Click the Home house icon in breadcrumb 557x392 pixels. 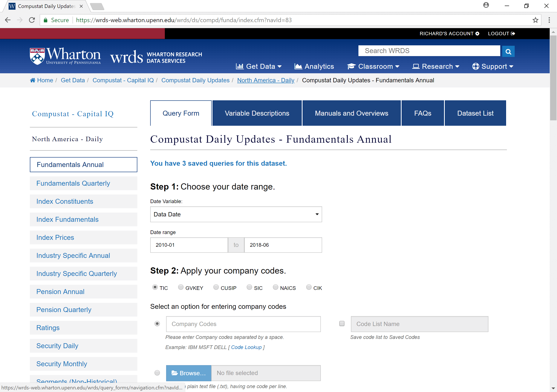click(32, 80)
